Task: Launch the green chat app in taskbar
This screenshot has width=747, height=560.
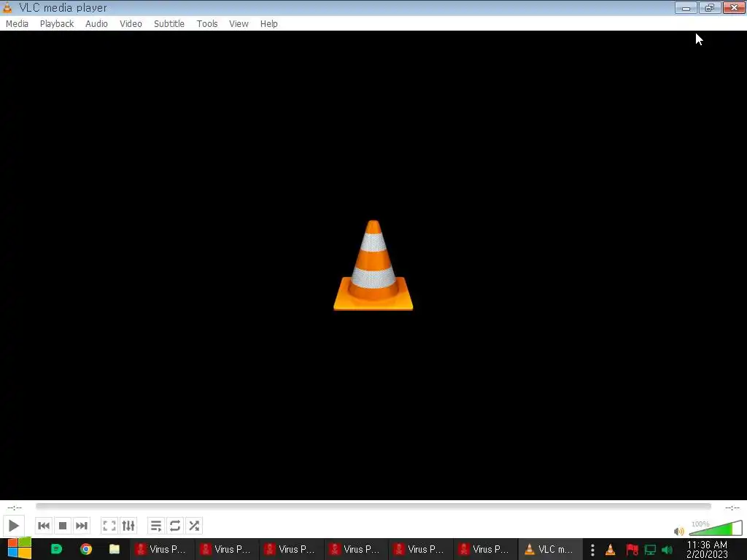Action: pos(56,549)
